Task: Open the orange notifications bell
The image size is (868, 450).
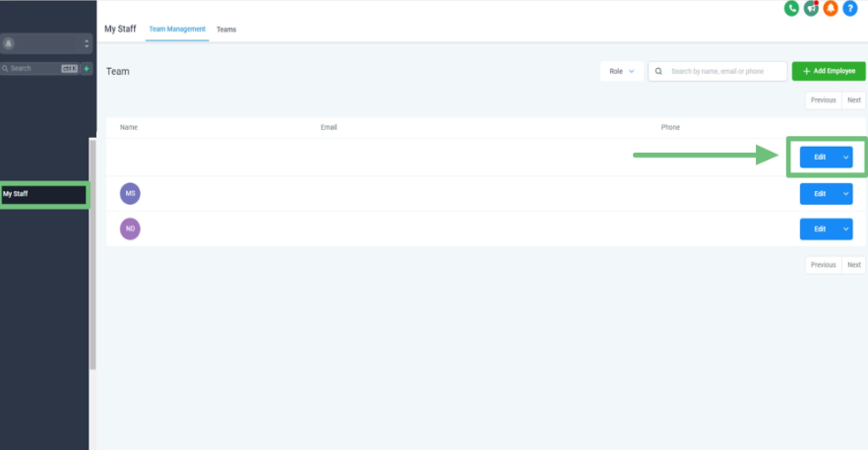Action: pyautogui.click(x=831, y=8)
